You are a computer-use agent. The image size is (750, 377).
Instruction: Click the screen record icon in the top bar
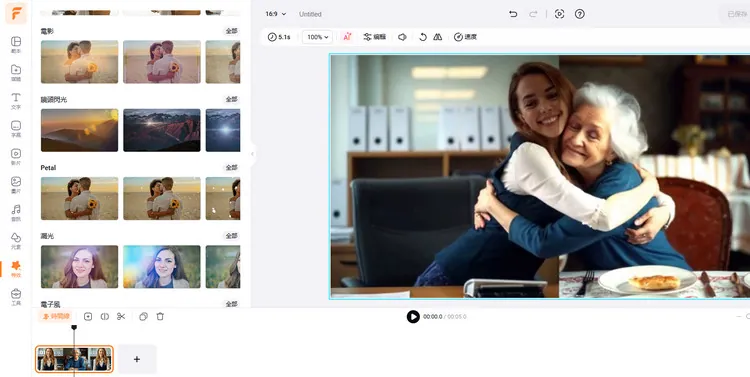(559, 14)
